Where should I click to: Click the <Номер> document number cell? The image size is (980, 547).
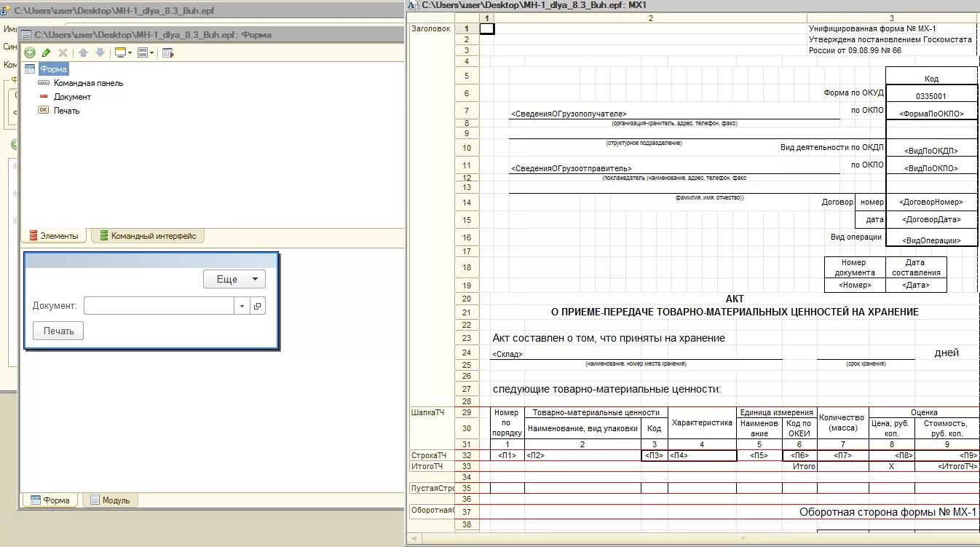855,286
